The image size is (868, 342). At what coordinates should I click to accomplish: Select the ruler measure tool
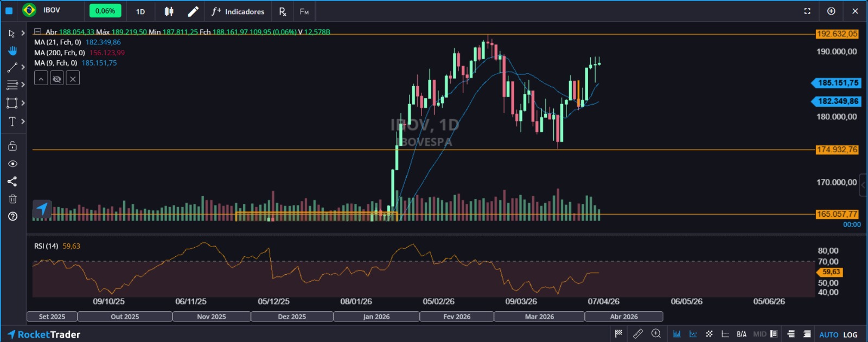[638, 334]
